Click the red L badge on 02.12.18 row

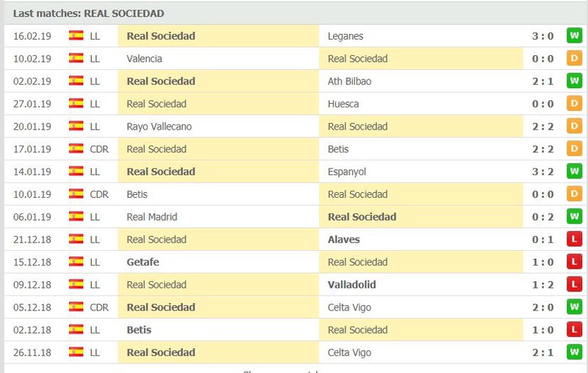(574, 330)
